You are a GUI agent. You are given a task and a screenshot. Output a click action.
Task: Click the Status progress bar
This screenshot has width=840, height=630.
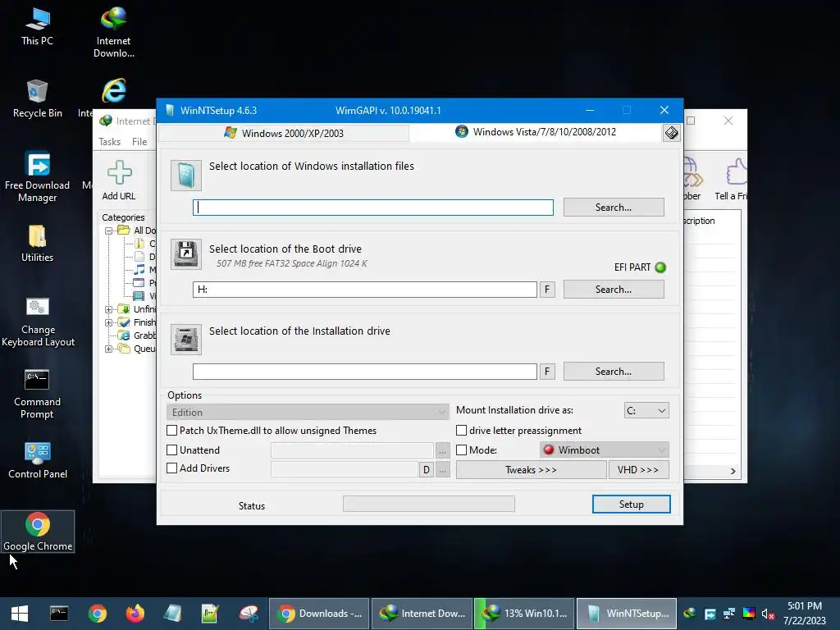click(x=428, y=504)
